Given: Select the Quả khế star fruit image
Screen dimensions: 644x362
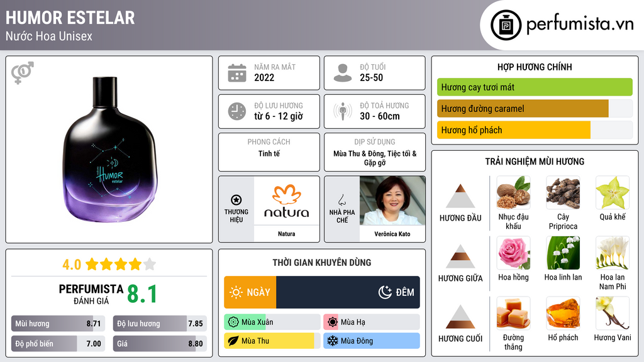Looking at the screenshot, I should coord(613,192).
